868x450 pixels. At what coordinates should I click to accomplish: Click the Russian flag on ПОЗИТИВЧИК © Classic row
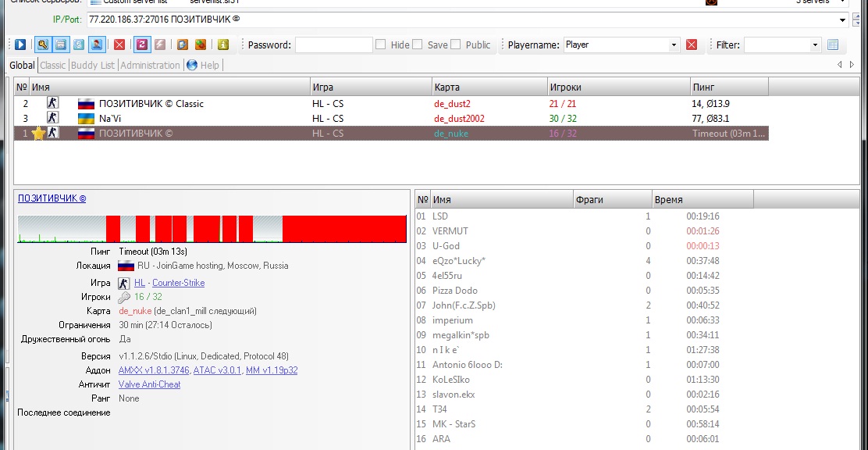pos(86,104)
